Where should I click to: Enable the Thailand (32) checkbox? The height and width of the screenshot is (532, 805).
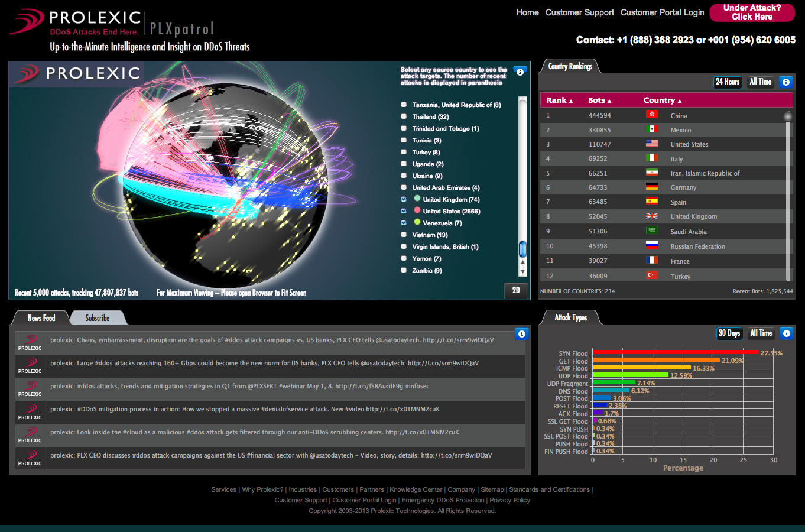[x=404, y=116]
